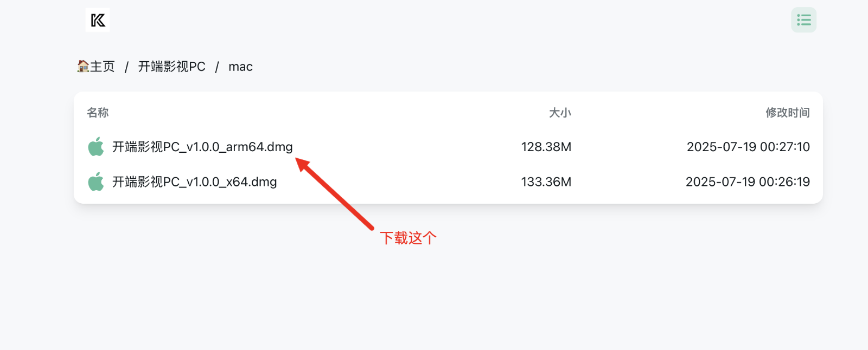868x350 pixels.
Task: Go to 主页 breadcrumb link
Action: point(103,67)
